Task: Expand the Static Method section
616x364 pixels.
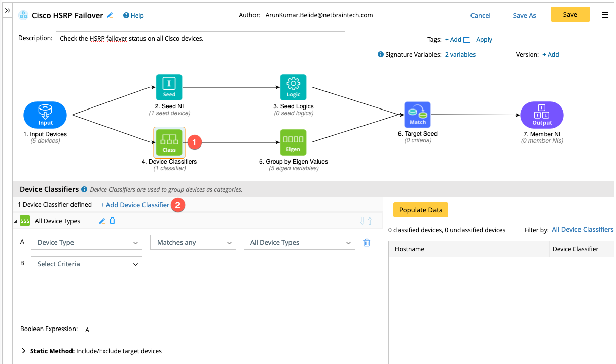Action: click(24, 351)
